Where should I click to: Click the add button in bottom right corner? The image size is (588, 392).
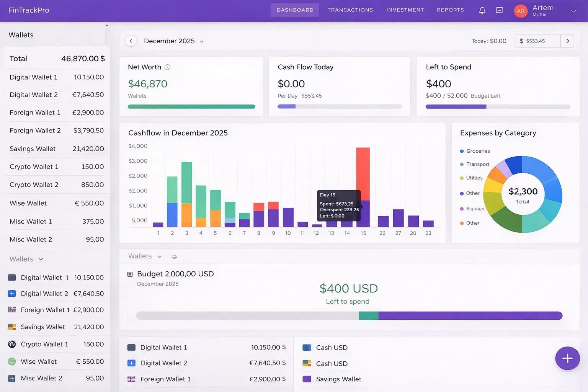[x=567, y=358]
